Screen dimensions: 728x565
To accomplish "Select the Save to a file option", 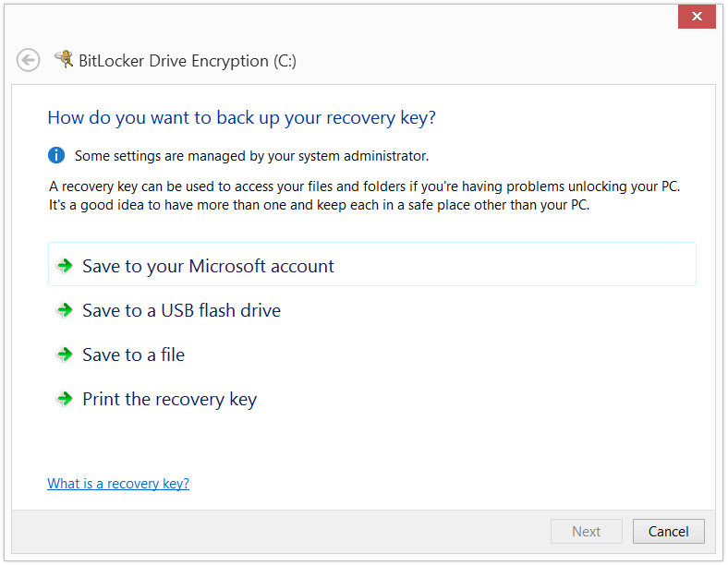I will [x=134, y=355].
